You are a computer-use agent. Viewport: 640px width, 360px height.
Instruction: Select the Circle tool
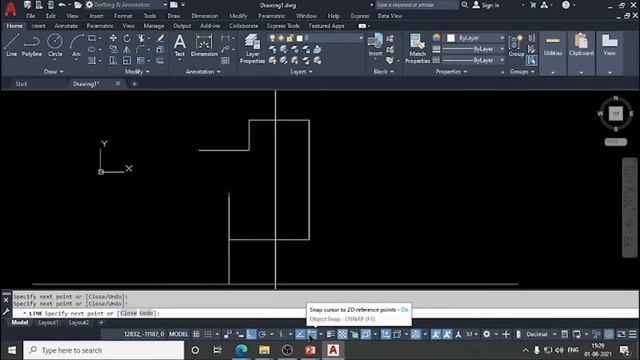[55, 45]
